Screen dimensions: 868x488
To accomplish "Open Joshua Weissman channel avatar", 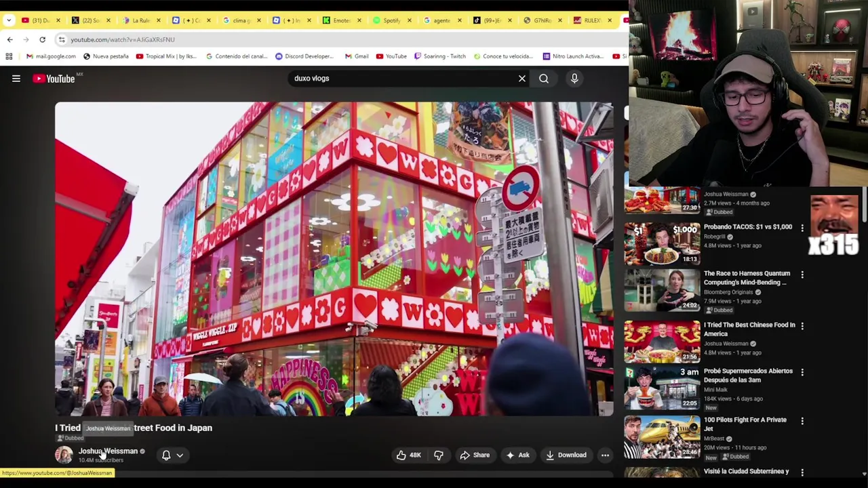I will click(64, 455).
